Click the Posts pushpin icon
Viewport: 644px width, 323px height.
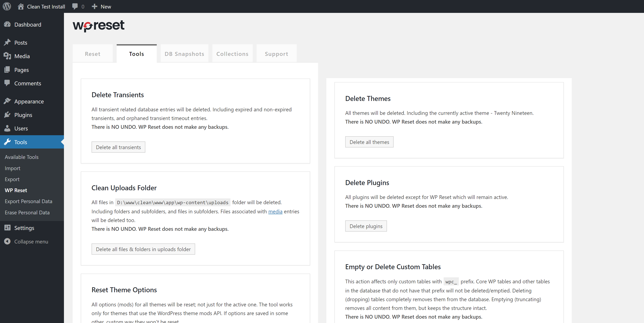point(7,42)
